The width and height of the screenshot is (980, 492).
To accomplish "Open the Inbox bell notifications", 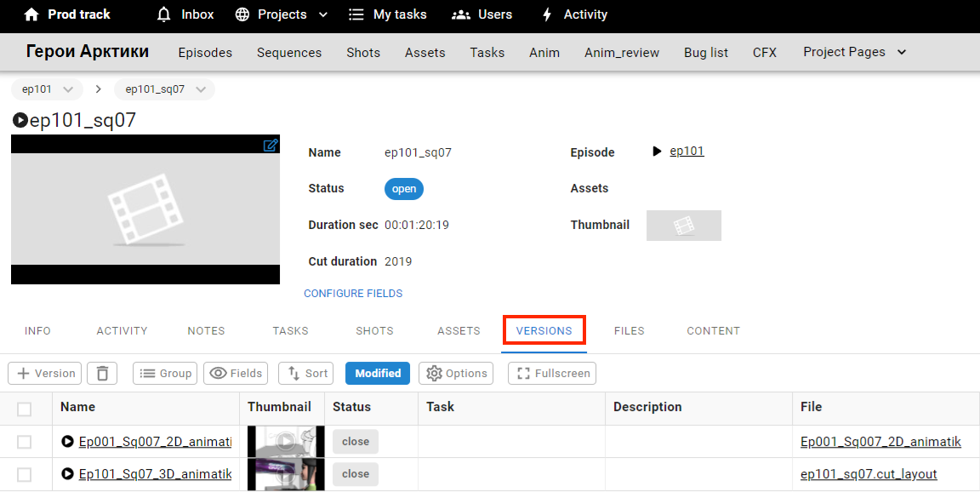I will (164, 14).
